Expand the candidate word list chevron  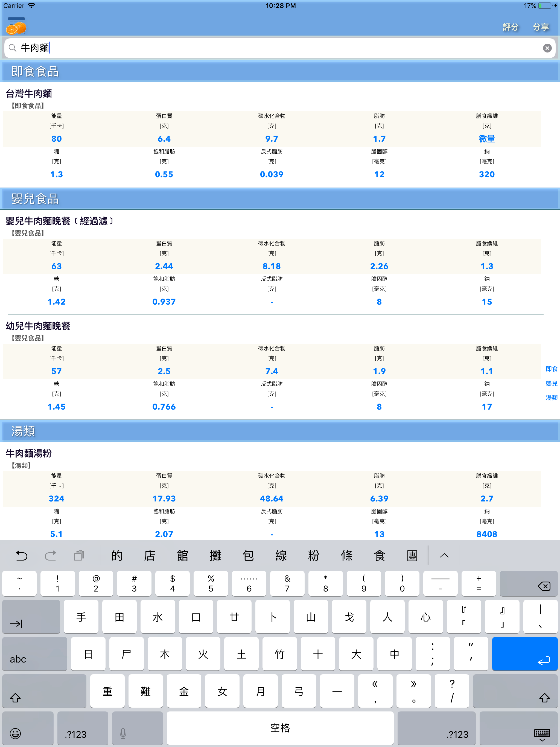click(x=444, y=555)
